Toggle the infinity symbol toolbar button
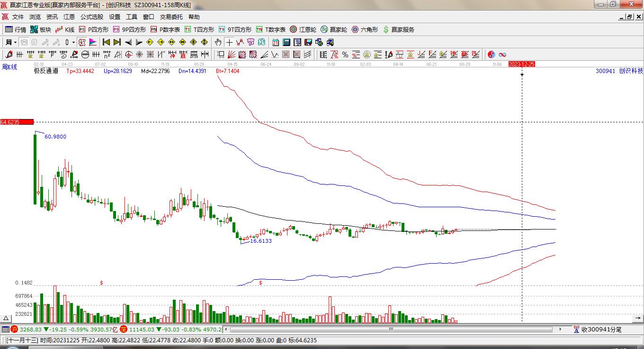This screenshot has width=644, height=349. (502, 55)
